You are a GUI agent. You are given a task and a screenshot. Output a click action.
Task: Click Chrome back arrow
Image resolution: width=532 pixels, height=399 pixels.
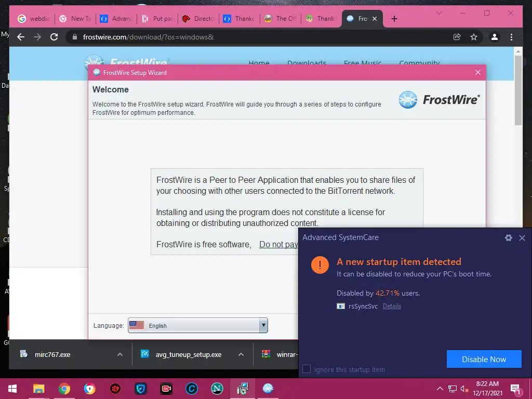(21, 37)
